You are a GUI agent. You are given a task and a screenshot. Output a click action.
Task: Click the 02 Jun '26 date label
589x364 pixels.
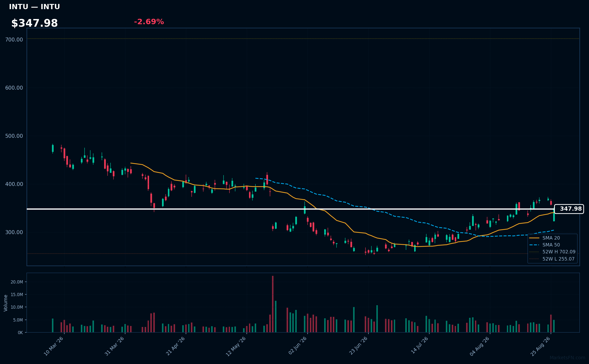pyautogui.click(x=297, y=346)
